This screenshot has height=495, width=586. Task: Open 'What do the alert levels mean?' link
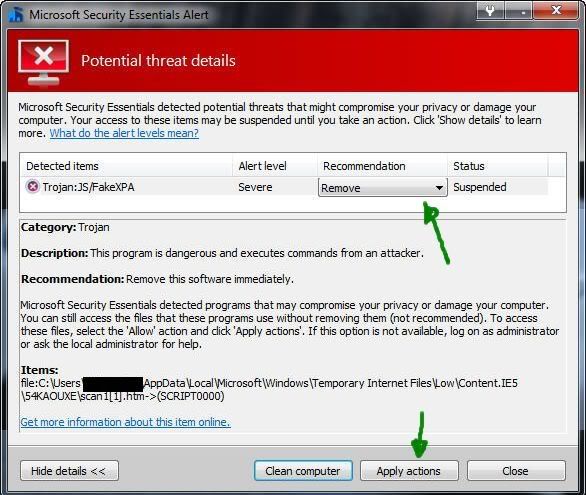click(x=124, y=133)
